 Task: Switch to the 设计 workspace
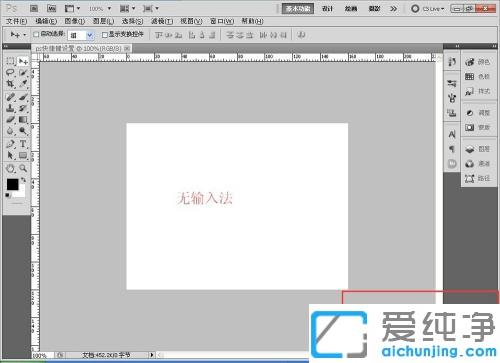327,9
